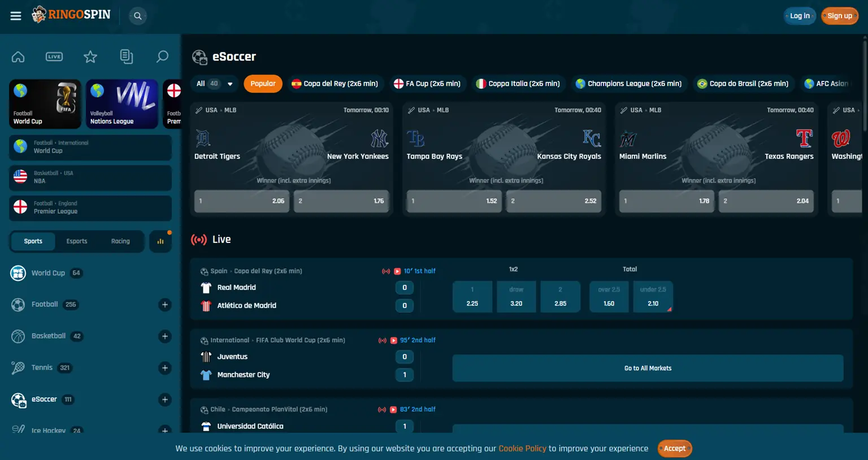Click the Sign up button
The image size is (868, 460).
click(x=840, y=16)
